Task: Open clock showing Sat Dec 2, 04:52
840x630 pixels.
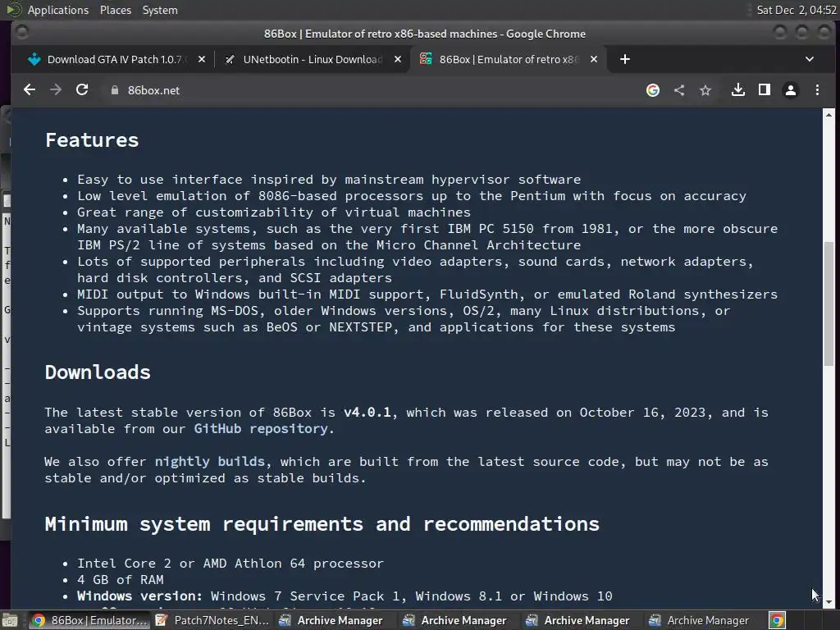Action: point(796,10)
